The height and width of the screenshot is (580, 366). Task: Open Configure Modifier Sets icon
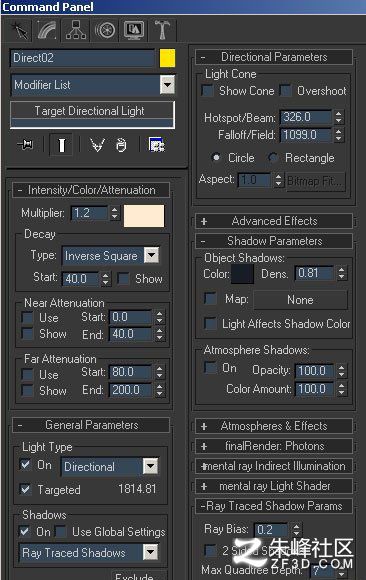tap(157, 145)
